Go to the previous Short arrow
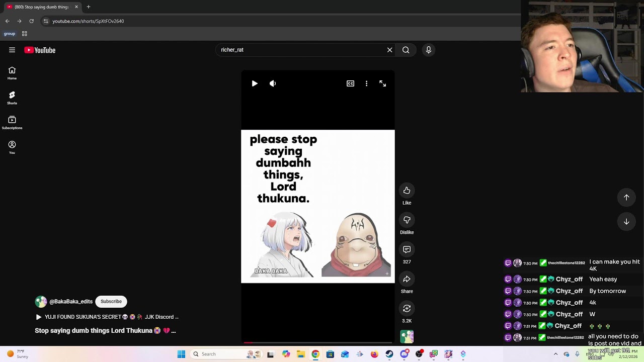This screenshot has height=362, width=644. 626,198
